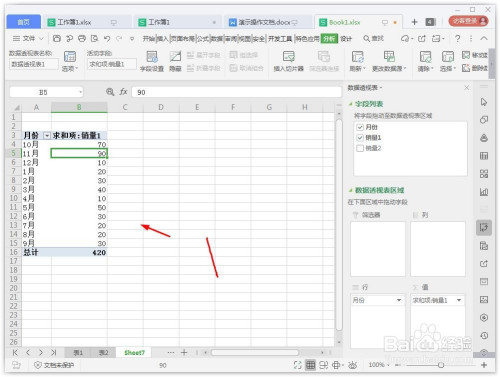Click the Undo arrow icon
This screenshot has height=377, width=500.
coord(107,39)
